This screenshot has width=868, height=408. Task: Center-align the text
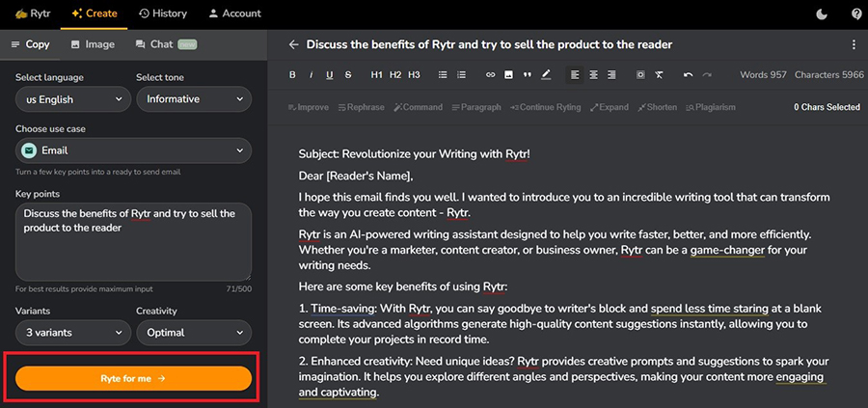pyautogui.click(x=593, y=75)
